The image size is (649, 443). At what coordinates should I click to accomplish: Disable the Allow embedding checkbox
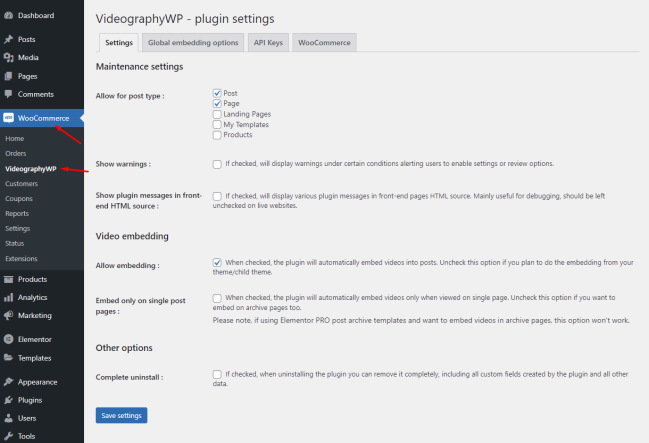[217, 262]
